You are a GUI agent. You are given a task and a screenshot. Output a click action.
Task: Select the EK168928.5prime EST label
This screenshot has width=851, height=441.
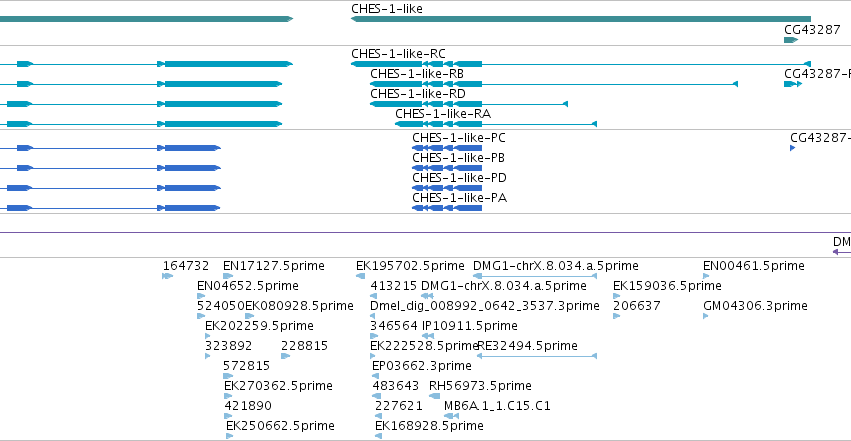pos(429,426)
